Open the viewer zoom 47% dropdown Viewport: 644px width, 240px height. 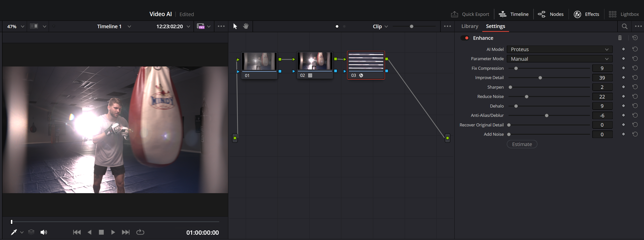[x=15, y=26]
